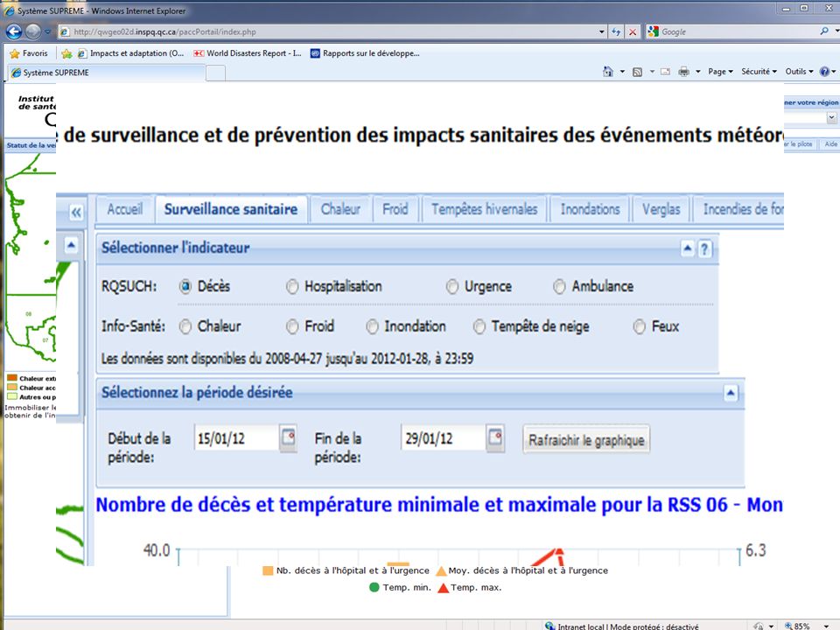Open the Sécurité menu dropdown
840x630 pixels.
coord(759,71)
